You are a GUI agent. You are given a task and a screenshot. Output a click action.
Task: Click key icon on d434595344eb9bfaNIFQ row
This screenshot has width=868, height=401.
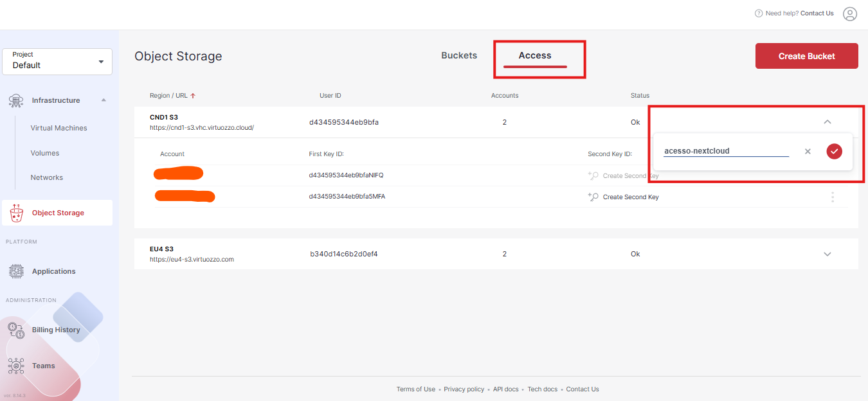593,175
